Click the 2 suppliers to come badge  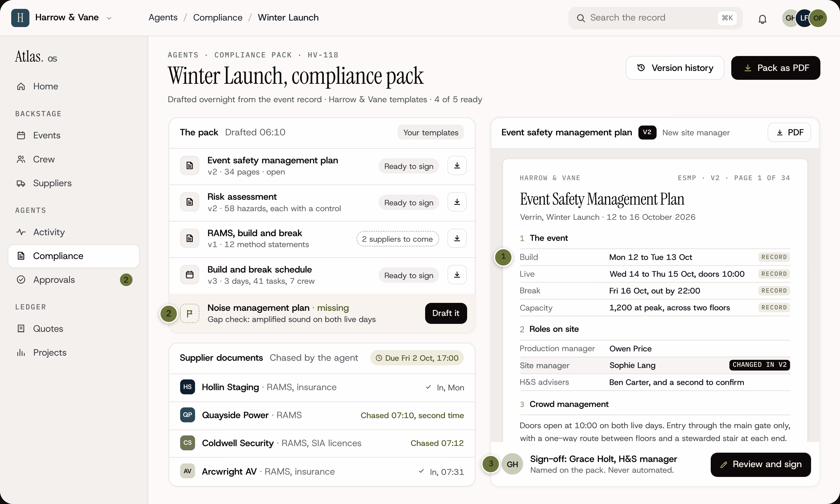click(x=397, y=239)
